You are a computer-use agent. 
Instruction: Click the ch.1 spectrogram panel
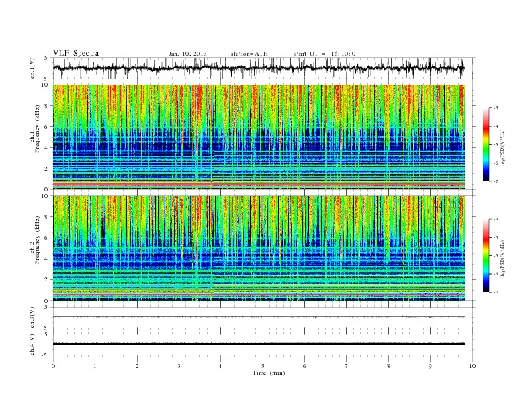(x=259, y=137)
